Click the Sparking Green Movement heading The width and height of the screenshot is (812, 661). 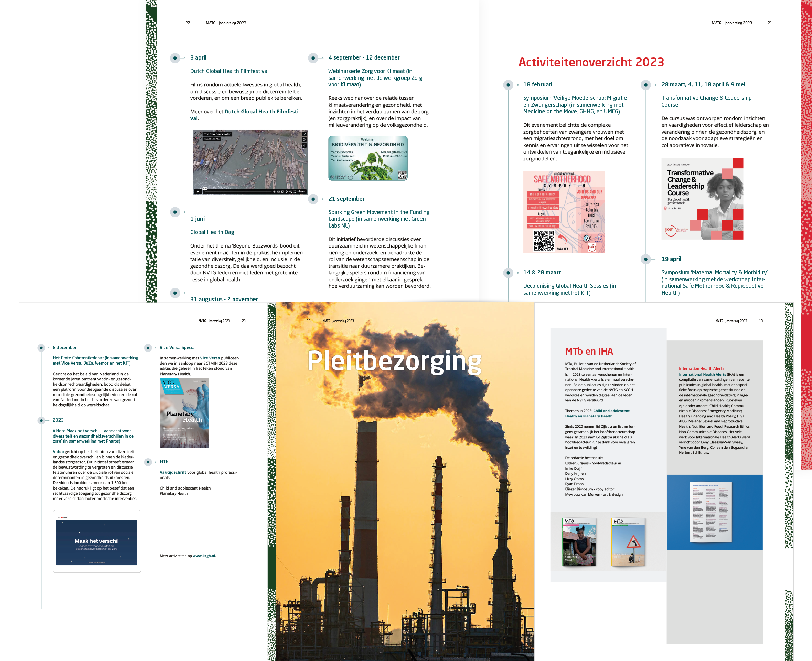pos(379,219)
